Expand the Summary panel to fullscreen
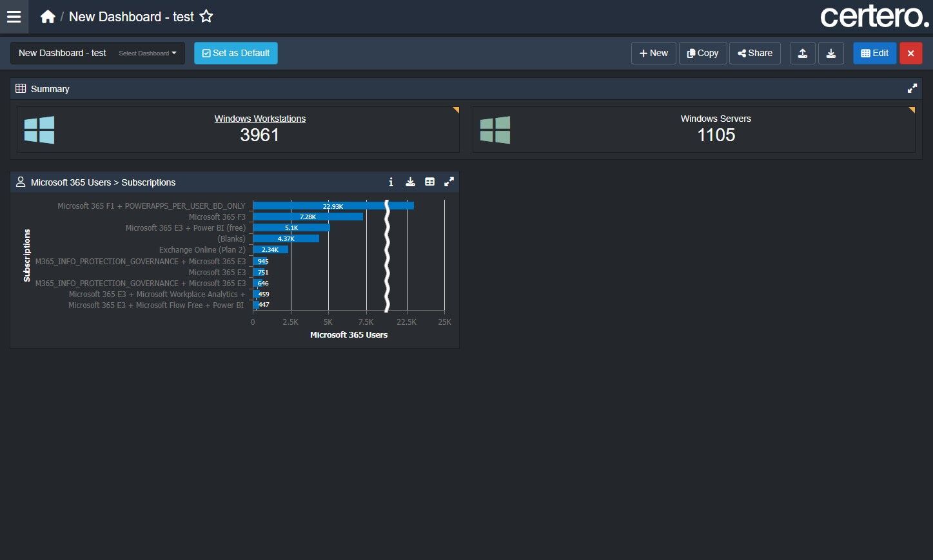Screen dimensions: 933x560 pos(912,88)
